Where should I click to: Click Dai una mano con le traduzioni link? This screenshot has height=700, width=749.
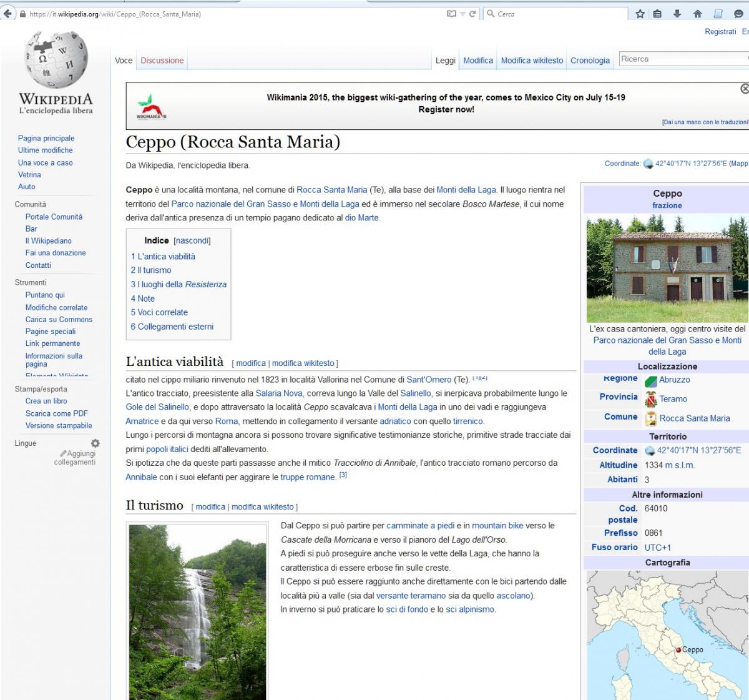pyautogui.click(x=705, y=122)
